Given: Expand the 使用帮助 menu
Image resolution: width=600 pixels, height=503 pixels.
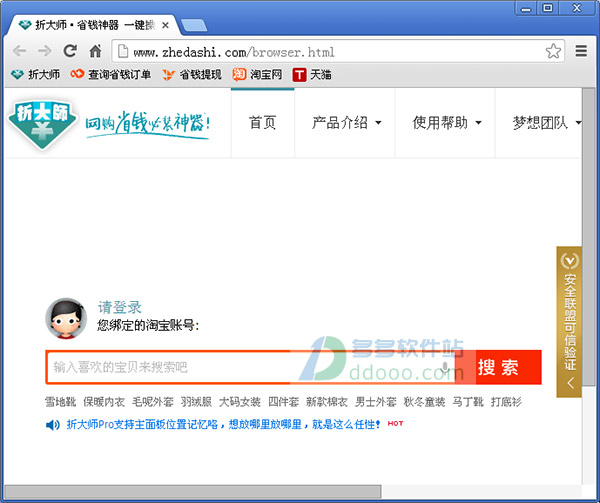Looking at the screenshot, I should click(447, 123).
